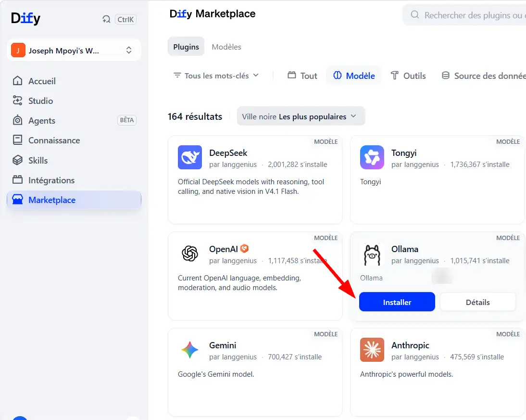Click the Dify Marketplace heading

click(x=213, y=14)
